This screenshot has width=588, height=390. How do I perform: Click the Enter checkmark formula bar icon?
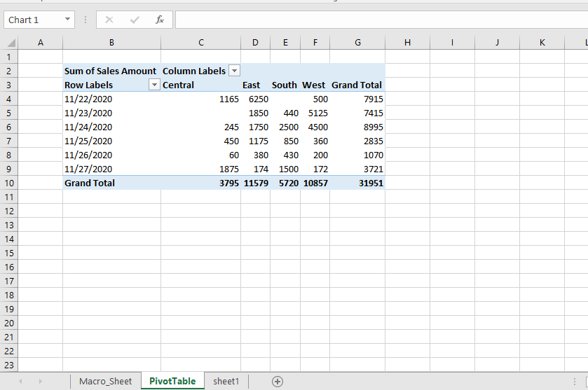[135, 20]
